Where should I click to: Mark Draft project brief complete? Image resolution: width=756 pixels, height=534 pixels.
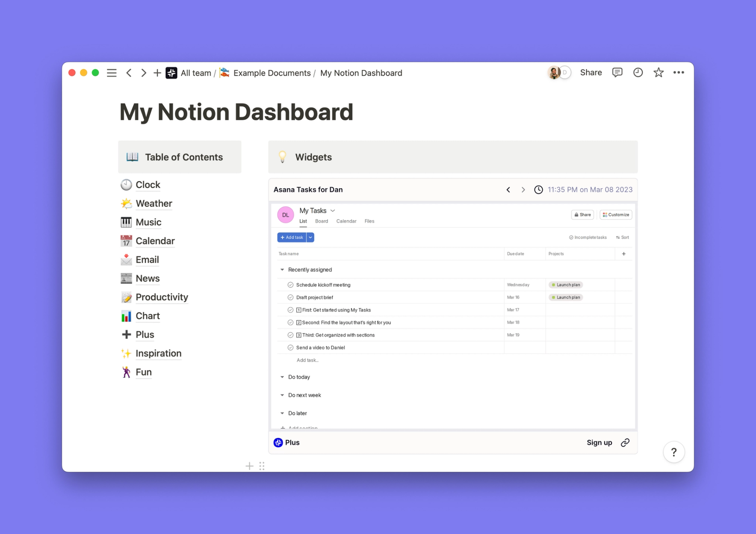click(290, 297)
